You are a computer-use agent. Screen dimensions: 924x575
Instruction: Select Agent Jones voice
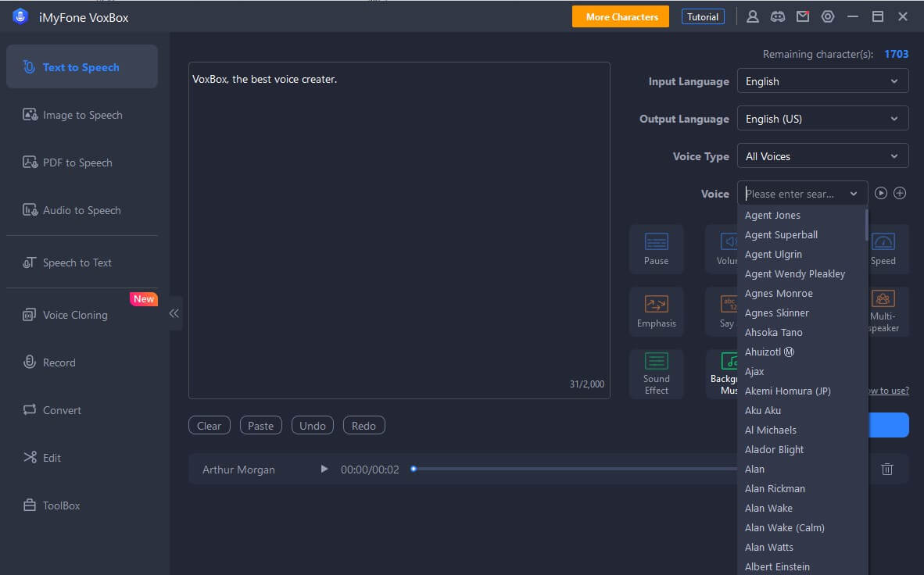pos(801,215)
